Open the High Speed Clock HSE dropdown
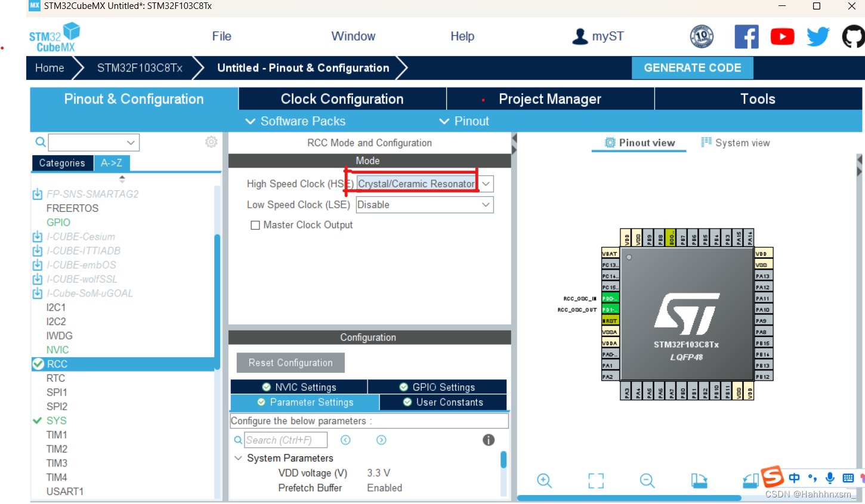865x504 pixels. pos(486,184)
